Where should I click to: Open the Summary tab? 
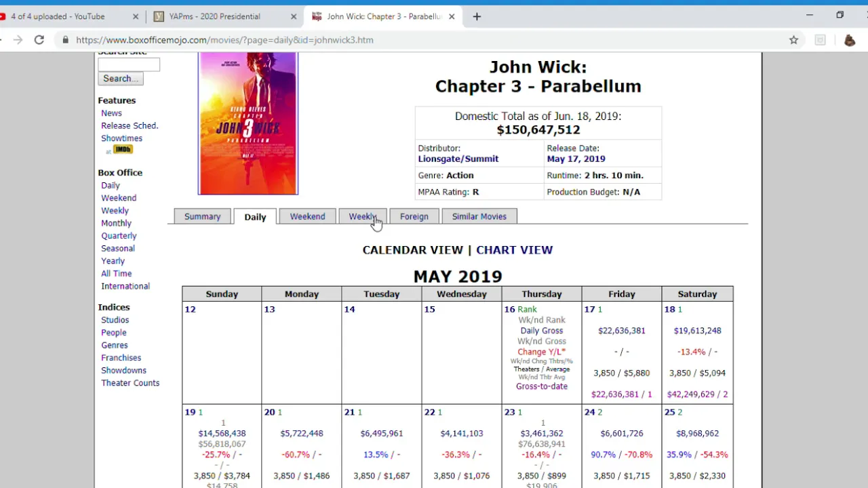coord(202,216)
